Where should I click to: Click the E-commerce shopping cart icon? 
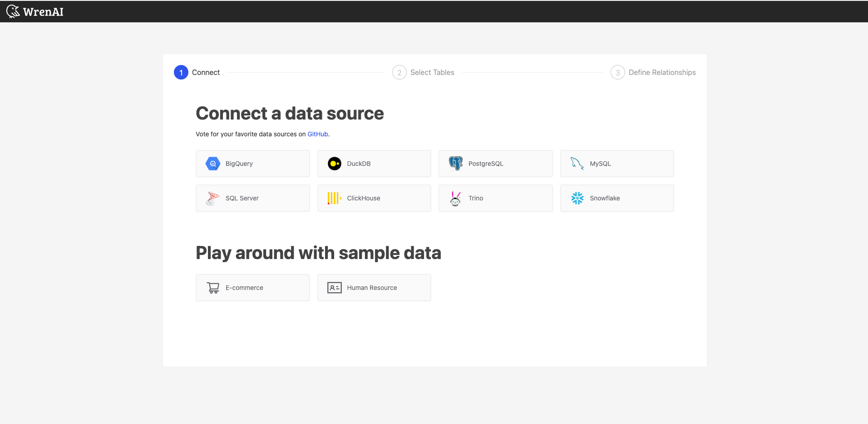click(213, 288)
